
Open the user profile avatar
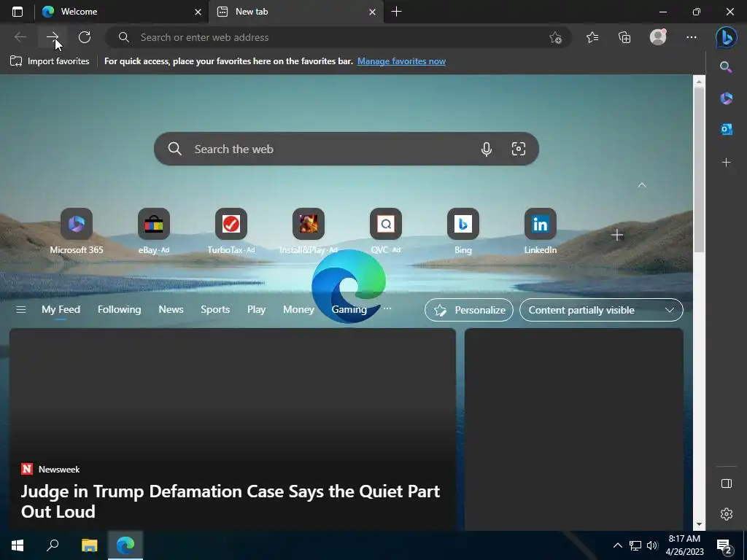point(658,37)
